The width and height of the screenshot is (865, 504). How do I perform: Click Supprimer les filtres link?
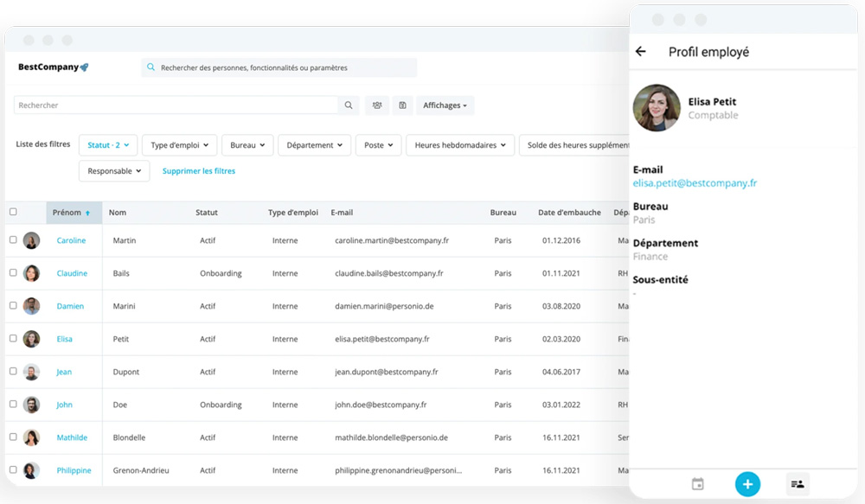pyautogui.click(x=199, y=171)
